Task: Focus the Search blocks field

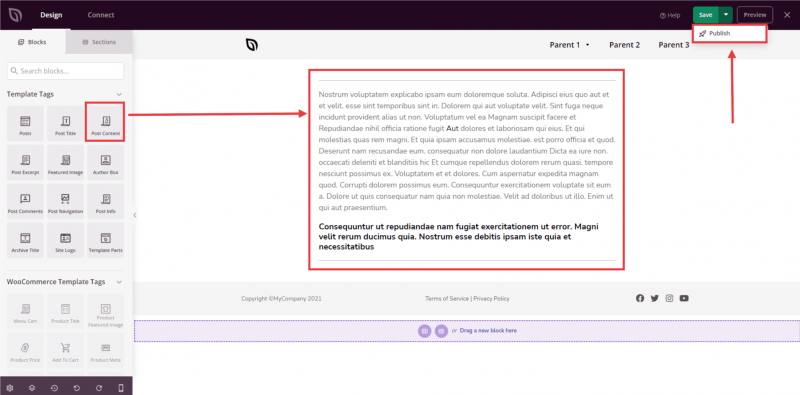Action: [x=65, y=71]
